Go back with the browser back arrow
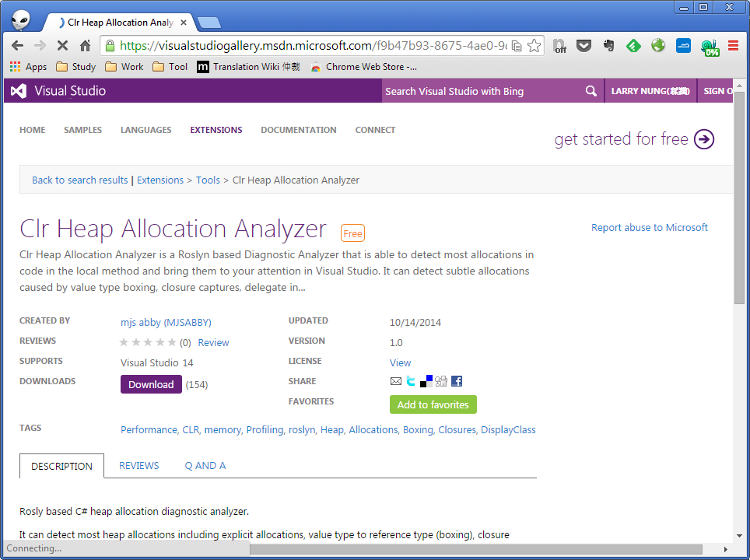 pyautogui.click(x=17, y=46)
